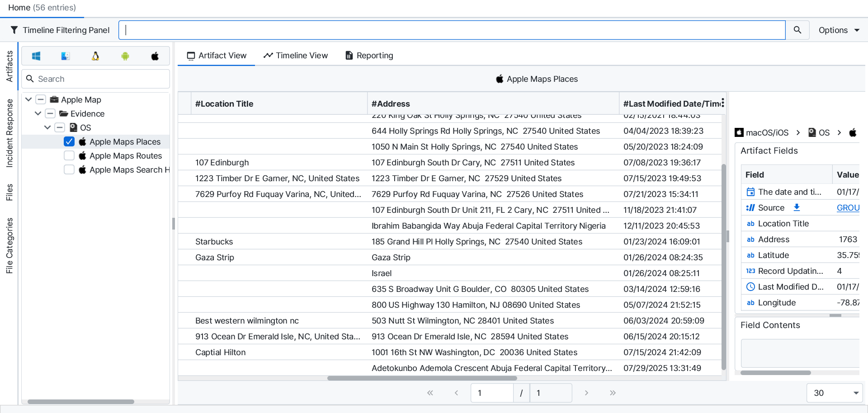The width and height of the screenshot is (868, 413).
Task: Click the GROU source link
Action: tap(848, 207)
